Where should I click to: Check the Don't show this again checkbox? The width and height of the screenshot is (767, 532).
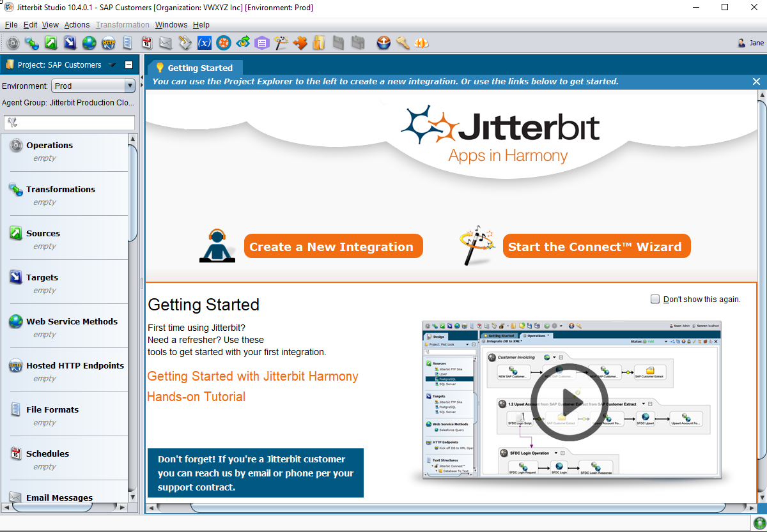click(x=655, y=299)
